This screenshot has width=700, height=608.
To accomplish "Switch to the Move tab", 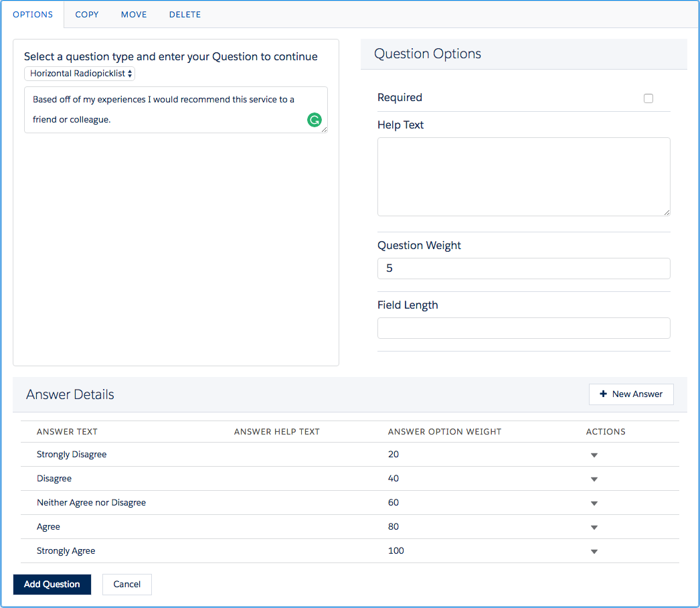I will pyautogui.click(x=134, y=14).
